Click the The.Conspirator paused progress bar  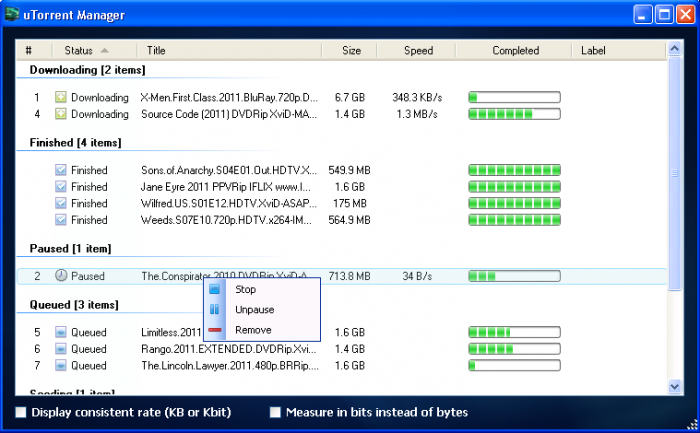point(514,276)
